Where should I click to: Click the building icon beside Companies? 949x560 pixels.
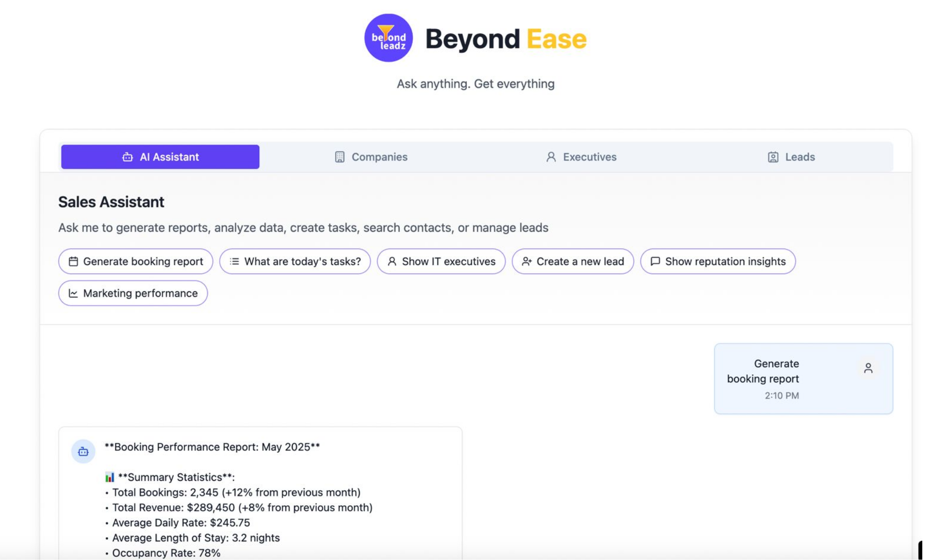[x=340, y=157]
